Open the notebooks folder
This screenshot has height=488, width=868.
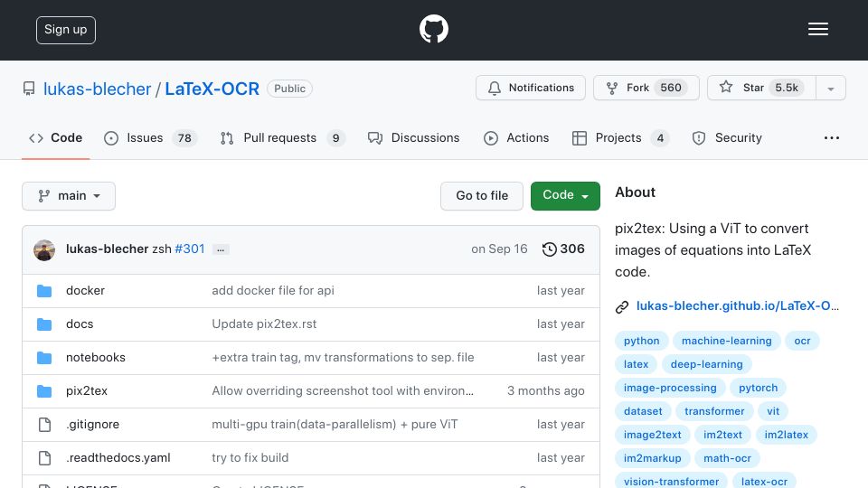96,358
